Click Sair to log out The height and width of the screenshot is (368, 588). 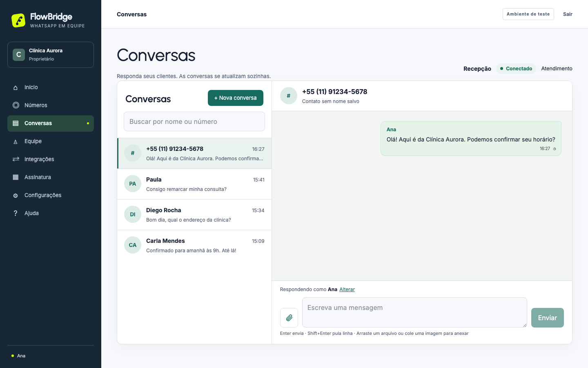coord(568,14)
